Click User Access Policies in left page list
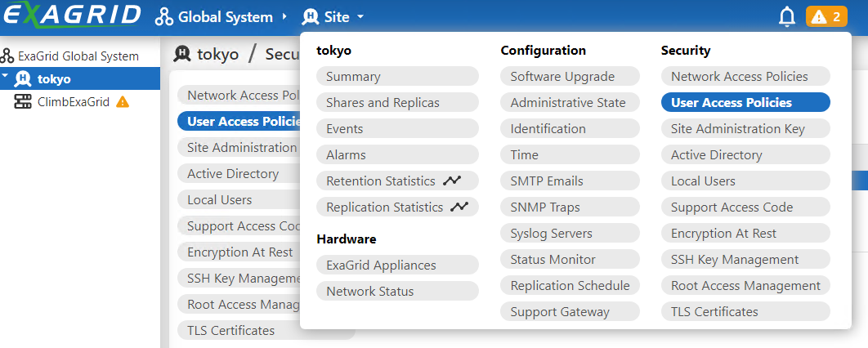Viewport: 868px width, 348px height. click(239, 121)
